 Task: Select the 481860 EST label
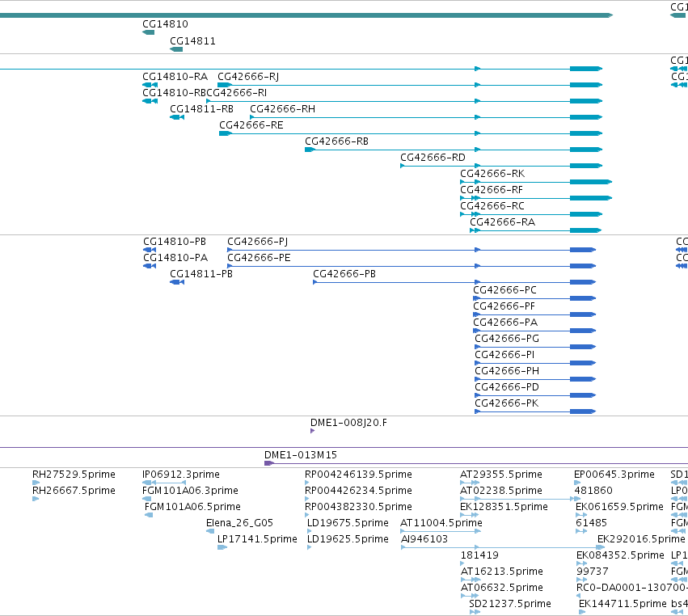tap(593, 491)
